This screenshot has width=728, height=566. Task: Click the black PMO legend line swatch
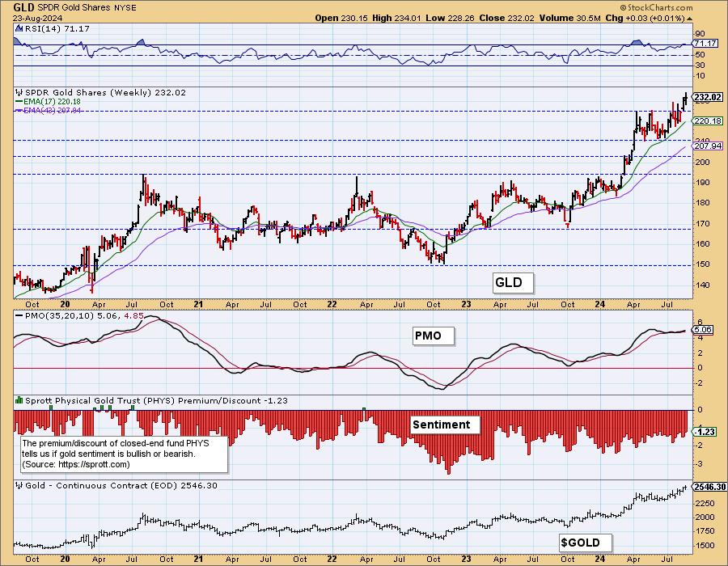[x=19, y=315]
